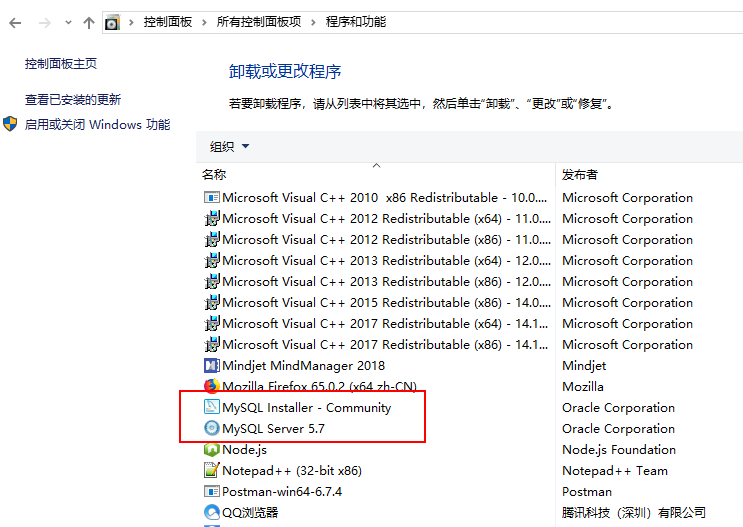Click the control panel icon in address bar
The width and height of the screenshot is (743, 527).
tap(112, 22)
